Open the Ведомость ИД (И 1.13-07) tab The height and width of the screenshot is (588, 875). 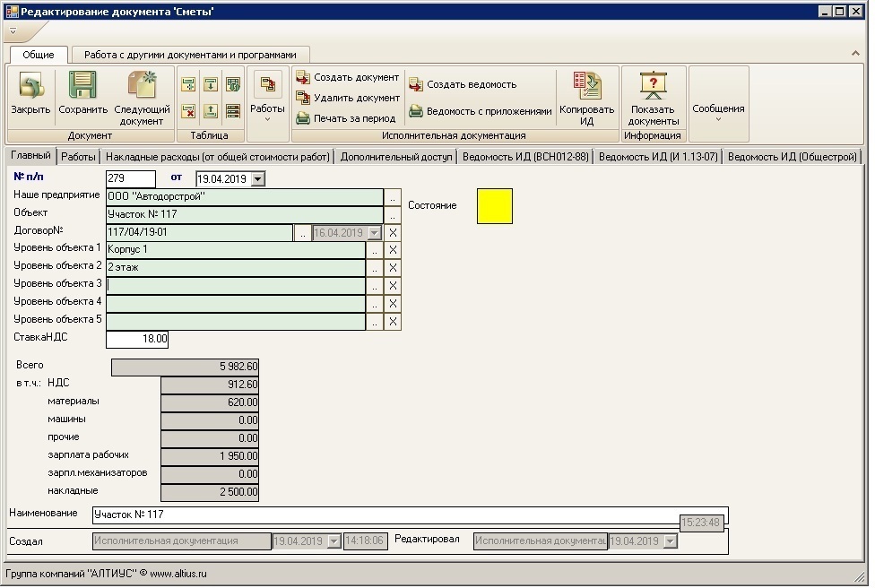658,158
